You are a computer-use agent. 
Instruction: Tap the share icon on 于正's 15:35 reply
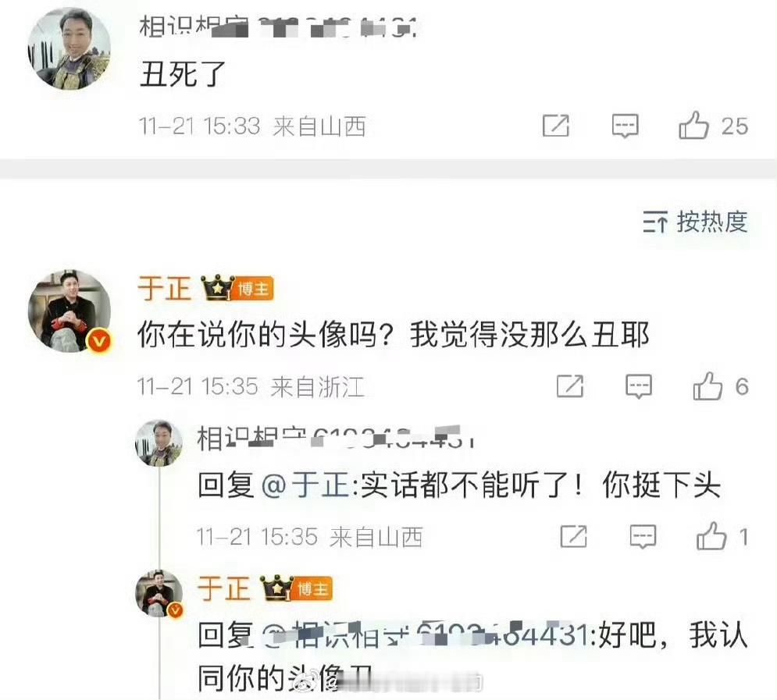click(570, 386)
